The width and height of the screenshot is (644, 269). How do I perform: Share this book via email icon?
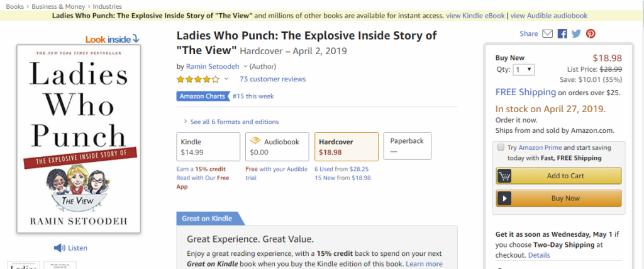point(547,34)
